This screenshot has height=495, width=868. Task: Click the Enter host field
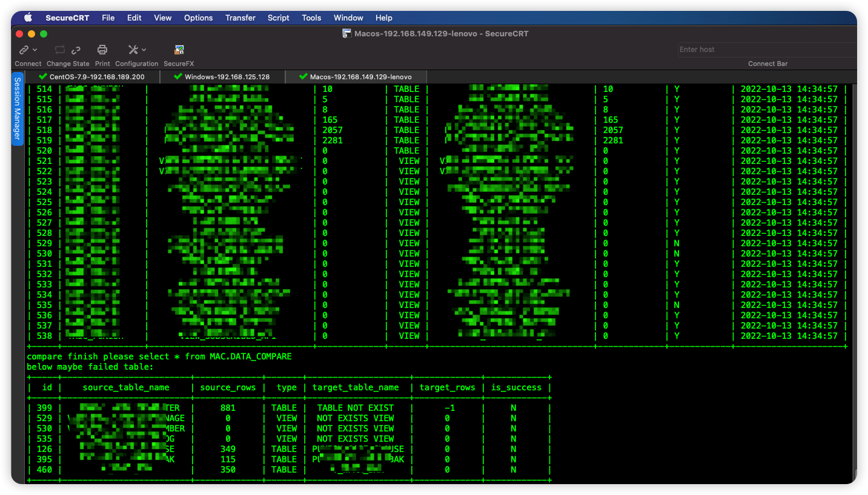766,50
